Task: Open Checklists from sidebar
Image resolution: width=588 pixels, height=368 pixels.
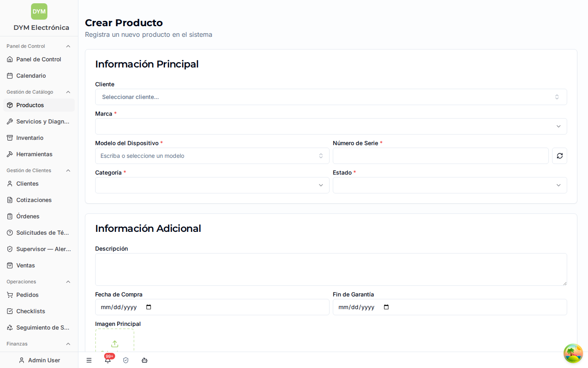Action: [39, 311]
